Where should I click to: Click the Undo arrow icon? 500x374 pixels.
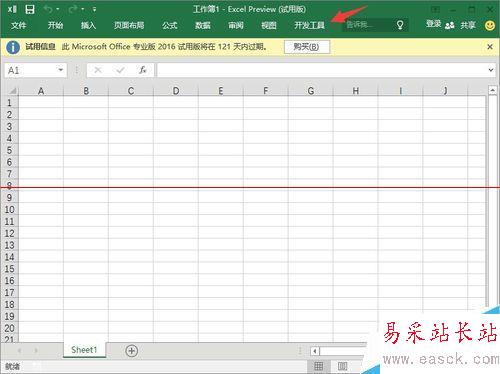(48, 9)
